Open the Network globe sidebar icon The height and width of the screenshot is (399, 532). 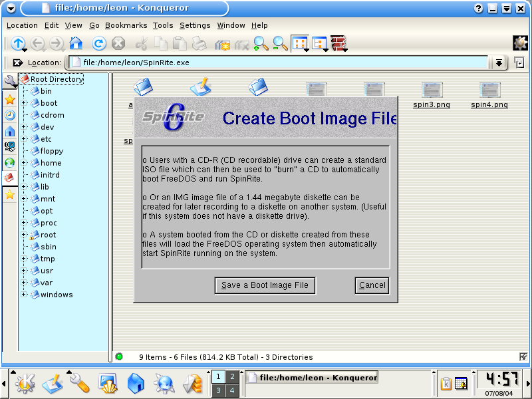pos(10,162)
